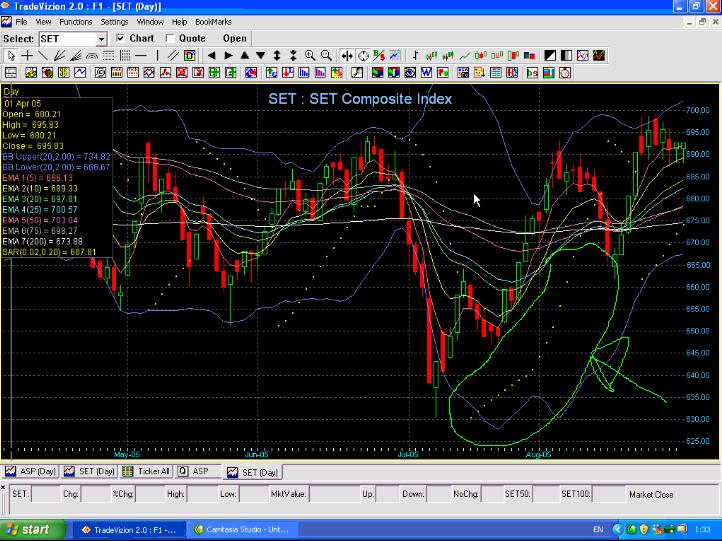Click the SET symbol input field
The width and height of the screenshot is (722, 541).
[68, 39]
